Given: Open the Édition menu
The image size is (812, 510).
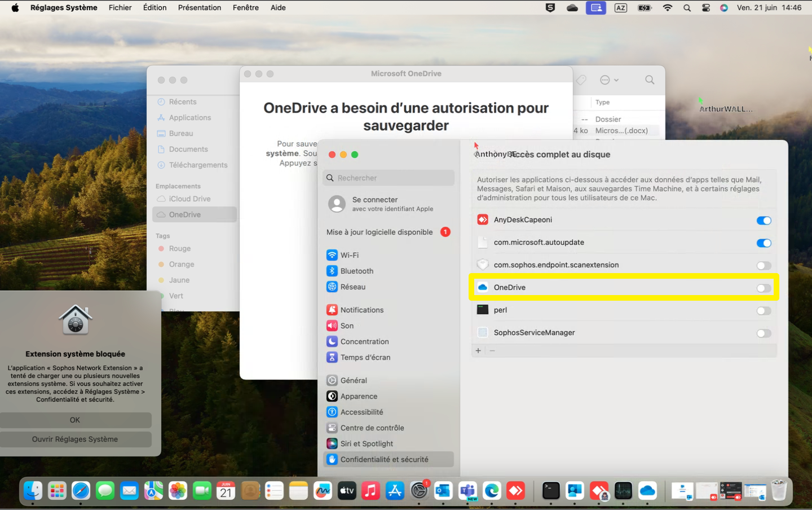Looking at the screenshot, I should [x=155, y=7].
